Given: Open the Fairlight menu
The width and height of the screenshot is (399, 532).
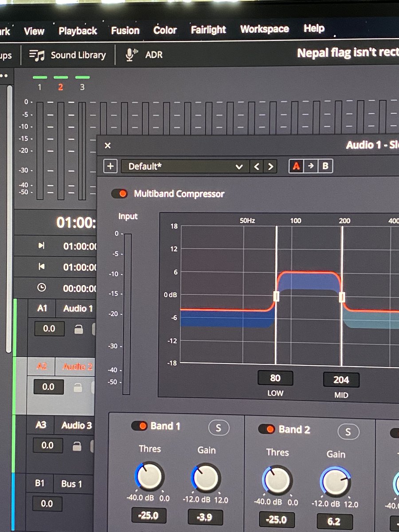Looking at the screenshot, I should (208, 29).
